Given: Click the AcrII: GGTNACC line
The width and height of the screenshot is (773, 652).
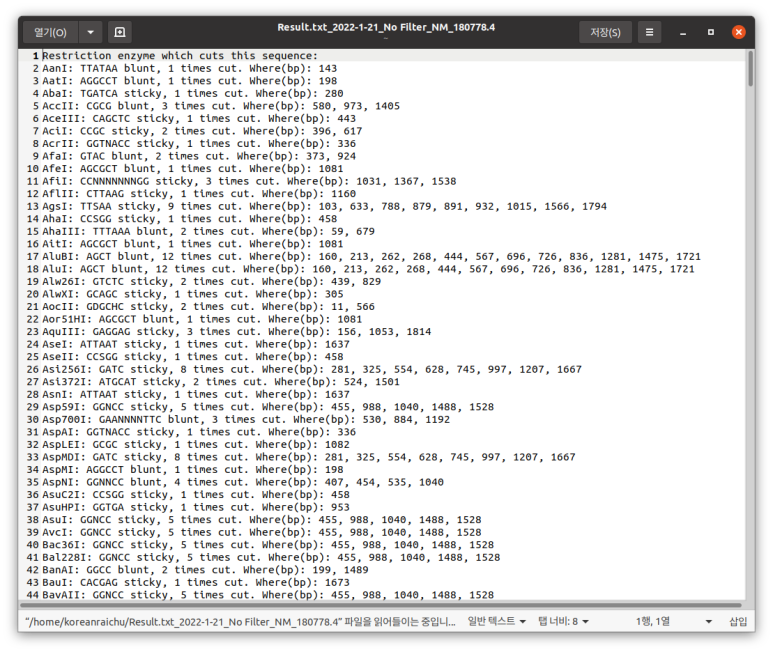Looking at the screenshot, I should pyautogui.click(x=199, y=143).
